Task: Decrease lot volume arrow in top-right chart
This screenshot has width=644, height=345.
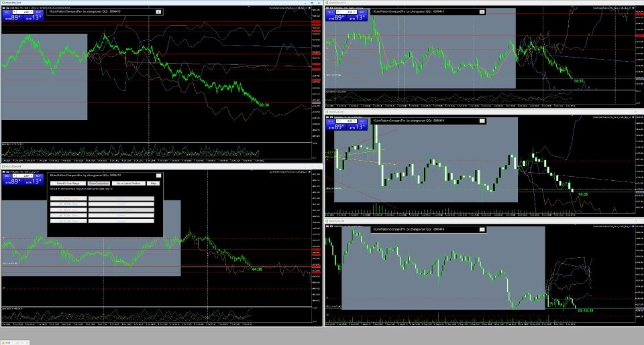Action: tap(338, 12)
